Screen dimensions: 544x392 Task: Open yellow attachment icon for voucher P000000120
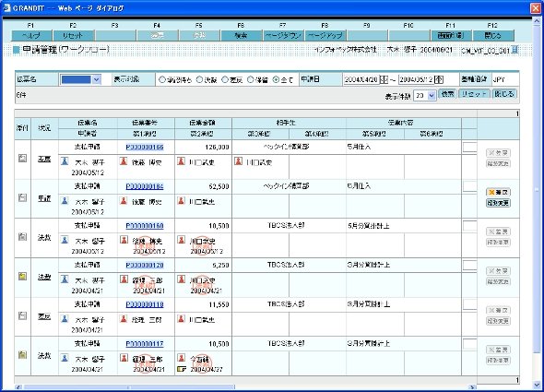click(22, 277)
